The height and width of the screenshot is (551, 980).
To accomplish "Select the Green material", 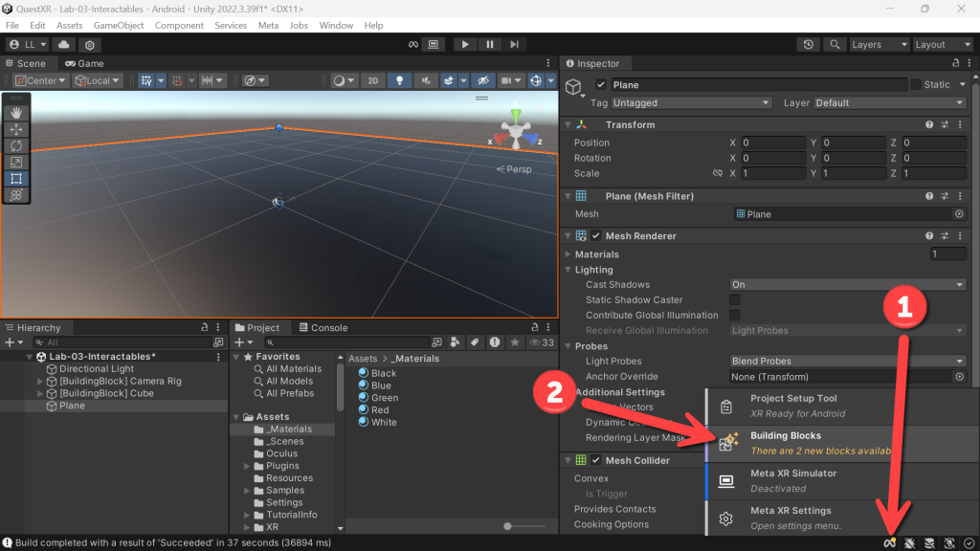I will 378,398.
